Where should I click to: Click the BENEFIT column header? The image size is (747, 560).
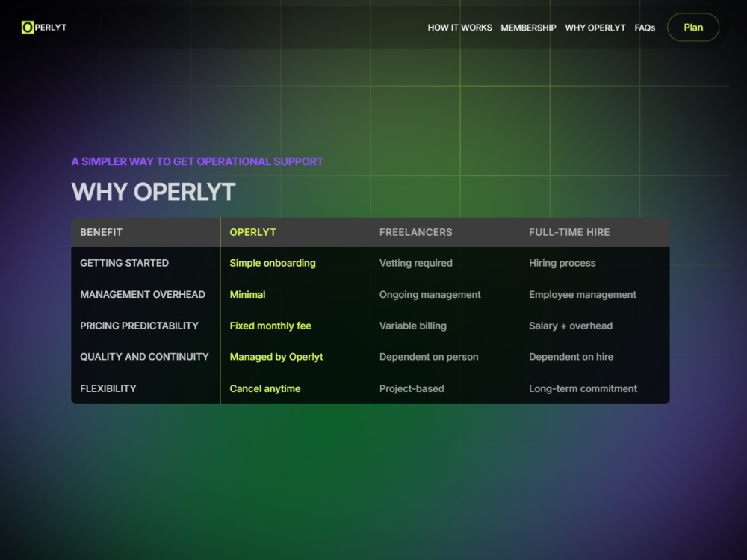[x=102, y=232]
